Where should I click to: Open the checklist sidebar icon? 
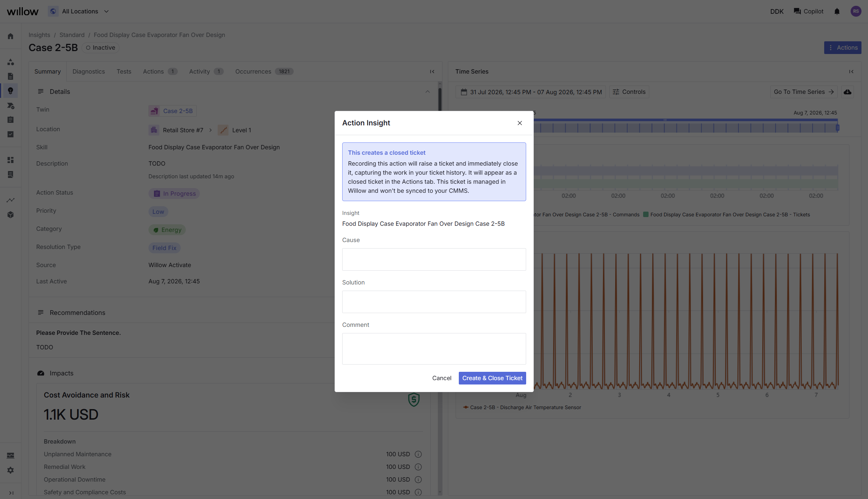[x=11, y=134]
